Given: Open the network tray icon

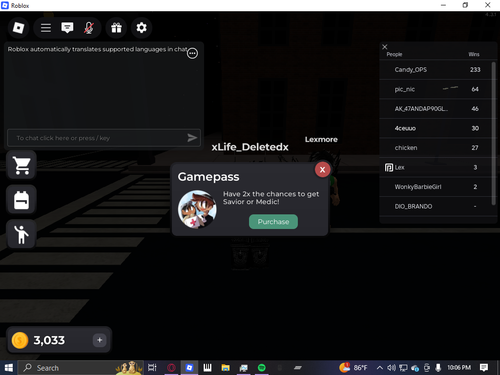Looking at the screenshot, I should pos(403,368).
